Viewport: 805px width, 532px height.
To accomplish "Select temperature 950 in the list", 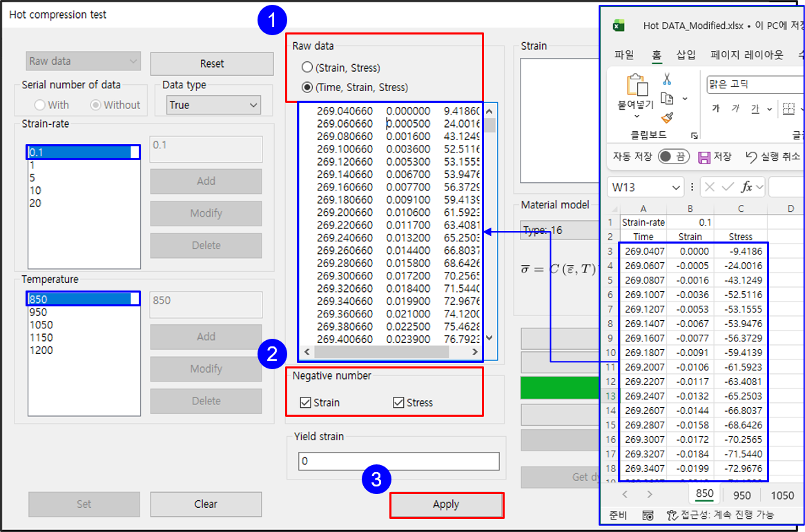I will coord(84,313).
